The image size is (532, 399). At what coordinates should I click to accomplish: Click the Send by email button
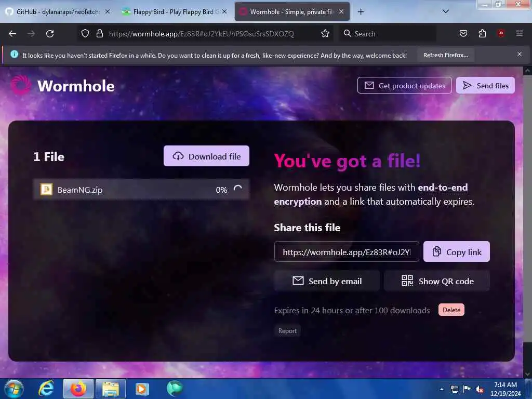[327, 281]
